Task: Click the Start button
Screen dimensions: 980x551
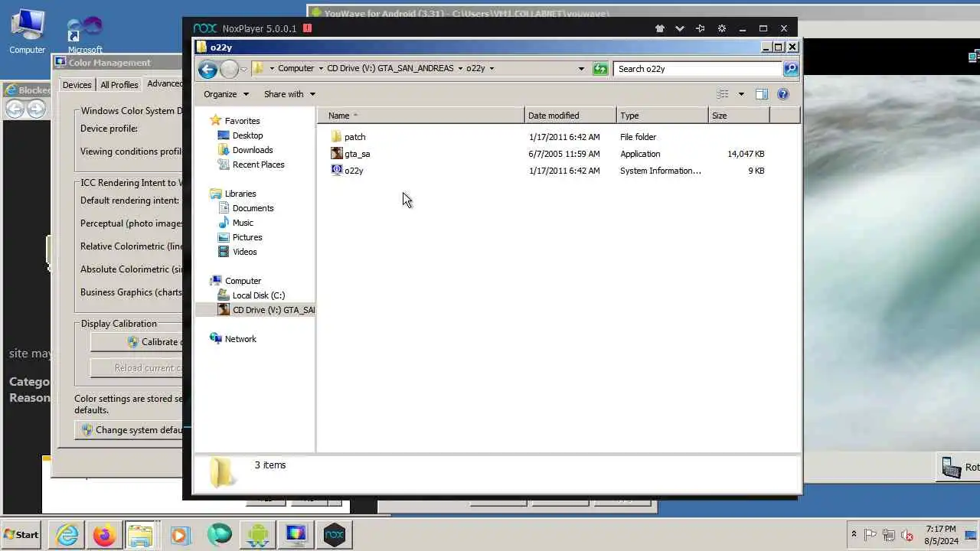Action: (x=22, y=535)
